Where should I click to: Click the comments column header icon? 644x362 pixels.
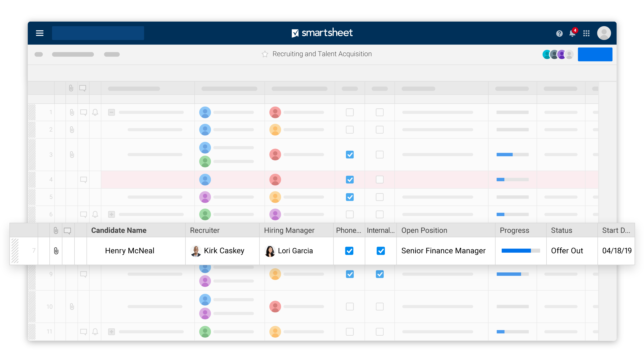click(67, 230)
